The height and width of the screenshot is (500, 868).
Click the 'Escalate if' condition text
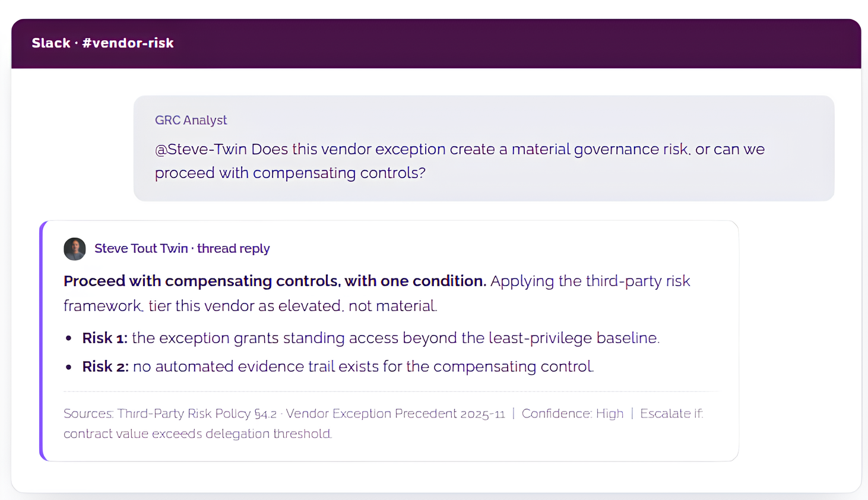point(671,413)
